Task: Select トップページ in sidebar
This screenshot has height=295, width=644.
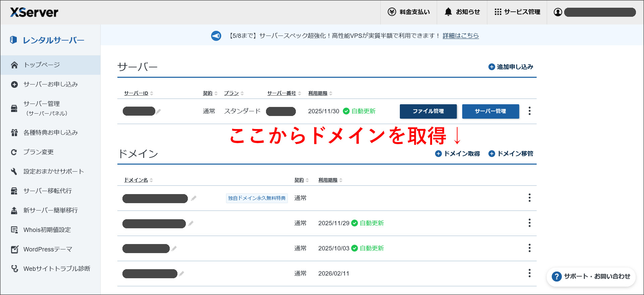Action: 50,65
